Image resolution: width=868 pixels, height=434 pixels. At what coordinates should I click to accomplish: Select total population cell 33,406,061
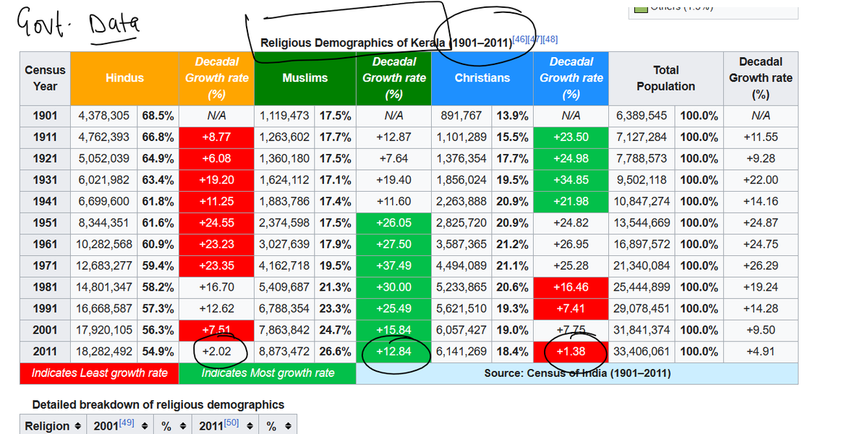tap(642, 352)
